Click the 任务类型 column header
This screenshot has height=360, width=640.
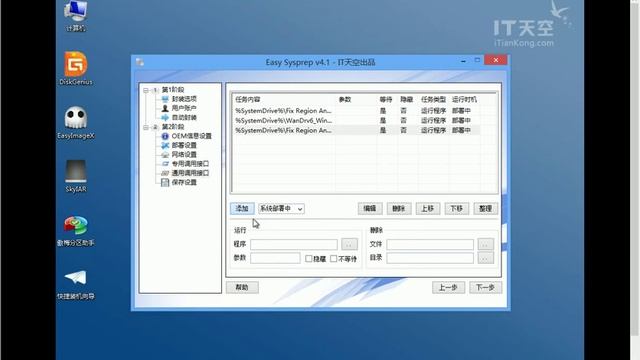(x=433, y=100)
